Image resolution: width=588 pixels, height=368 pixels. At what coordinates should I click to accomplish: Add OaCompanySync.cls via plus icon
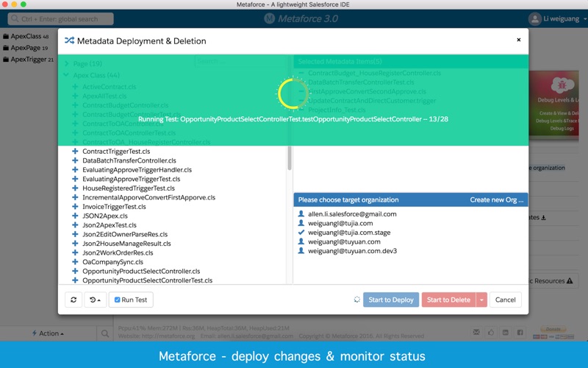click(x=75, y=262)
